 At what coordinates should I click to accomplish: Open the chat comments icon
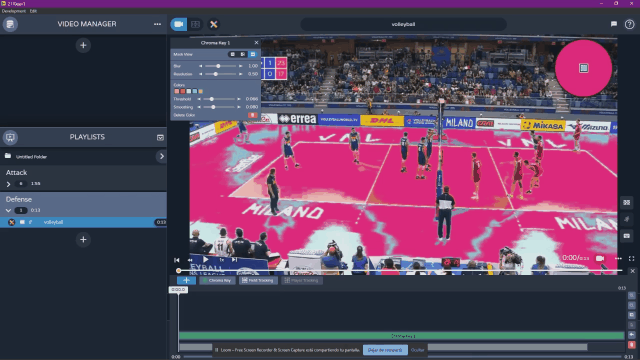(x=613, y=24)
